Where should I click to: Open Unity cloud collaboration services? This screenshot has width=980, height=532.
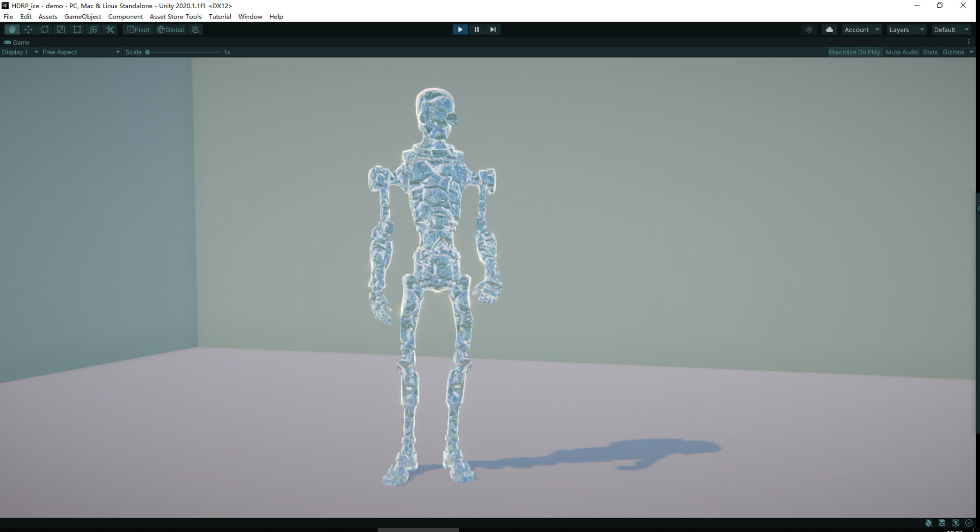829,29
